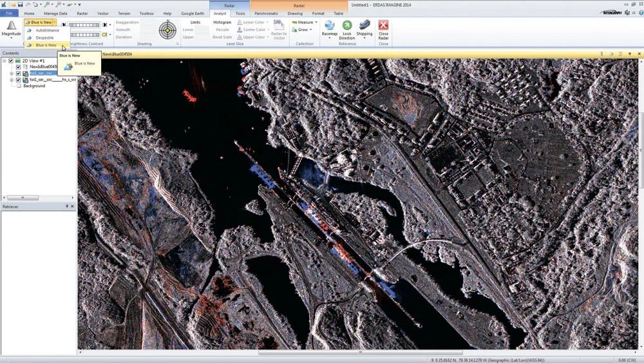Switch to the Panchromatic tab
The image size is (644, 363).
266,13
